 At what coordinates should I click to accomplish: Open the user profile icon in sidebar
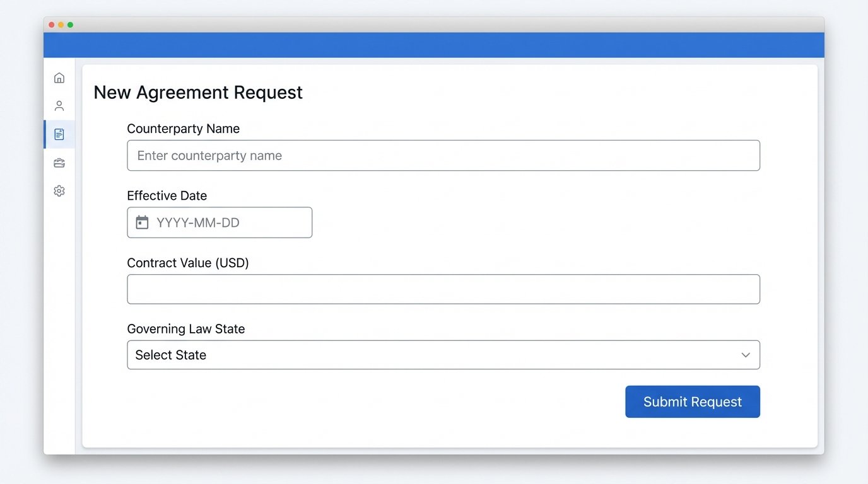(59, 106)
